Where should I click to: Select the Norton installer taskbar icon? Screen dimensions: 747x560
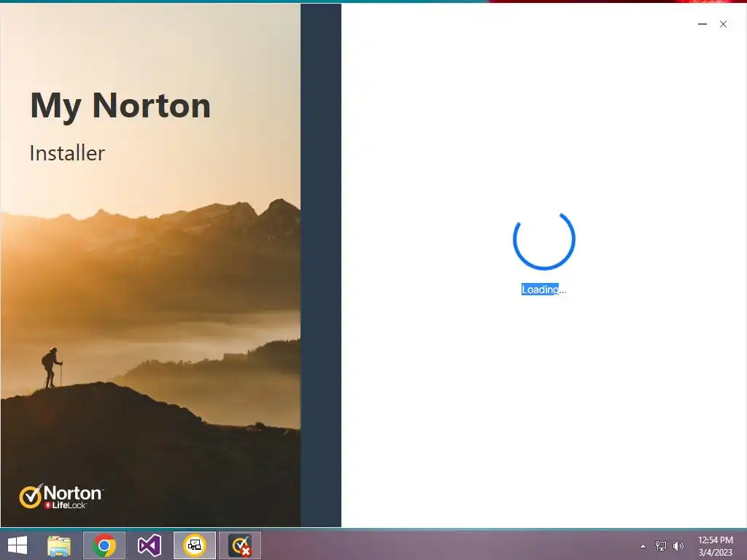[195, 545]
